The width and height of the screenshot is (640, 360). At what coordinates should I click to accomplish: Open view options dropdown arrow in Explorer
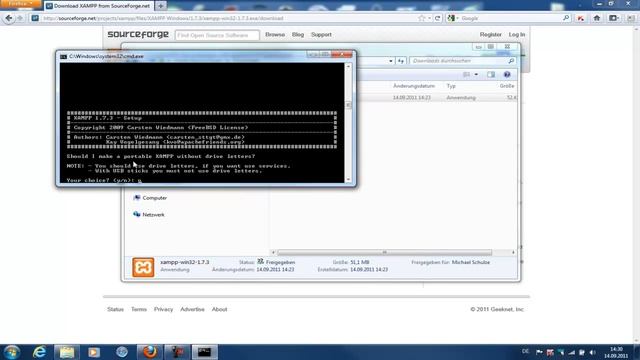point(476,75)
